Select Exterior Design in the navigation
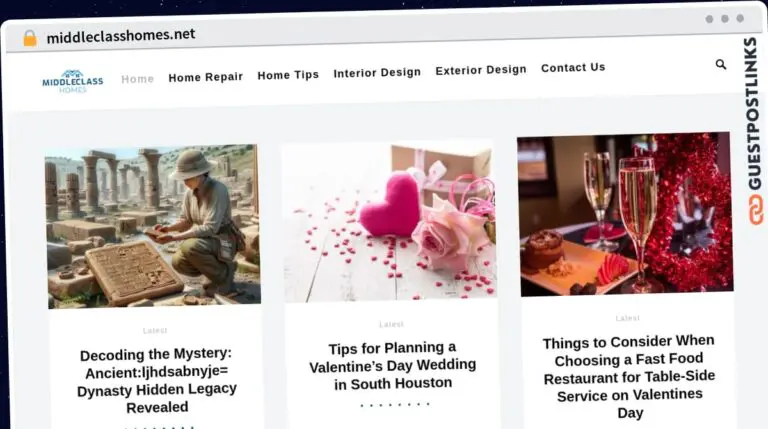The height and width of the screenshot is (429, 768). pos(480,70)
